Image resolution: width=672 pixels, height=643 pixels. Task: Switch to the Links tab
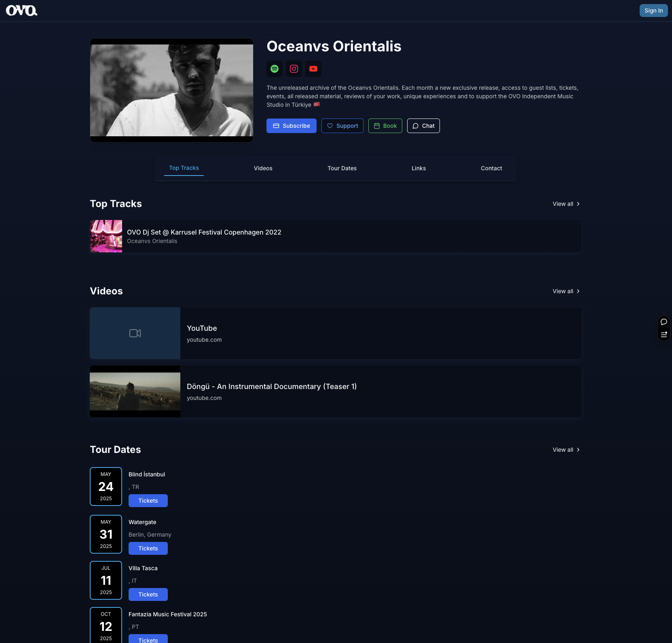tap(418, 168)
